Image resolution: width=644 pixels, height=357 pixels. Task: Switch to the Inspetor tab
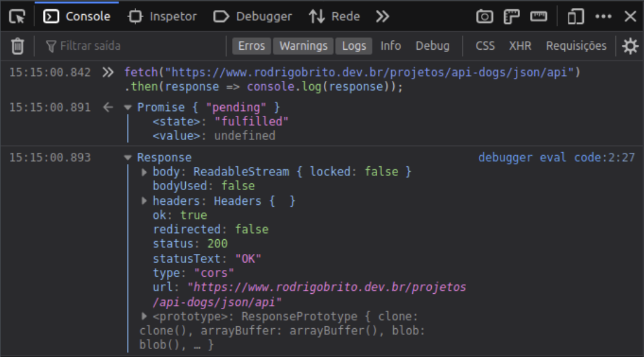[163, 17]
